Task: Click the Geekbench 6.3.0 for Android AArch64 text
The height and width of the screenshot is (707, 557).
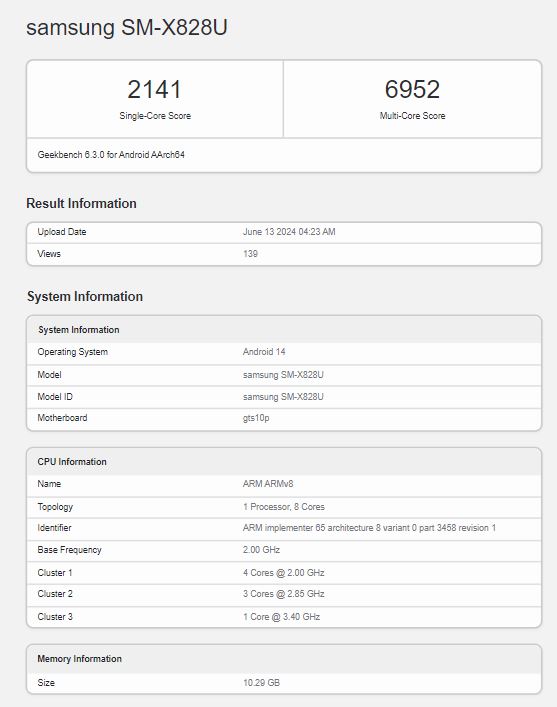Action: tap(111, 155)
